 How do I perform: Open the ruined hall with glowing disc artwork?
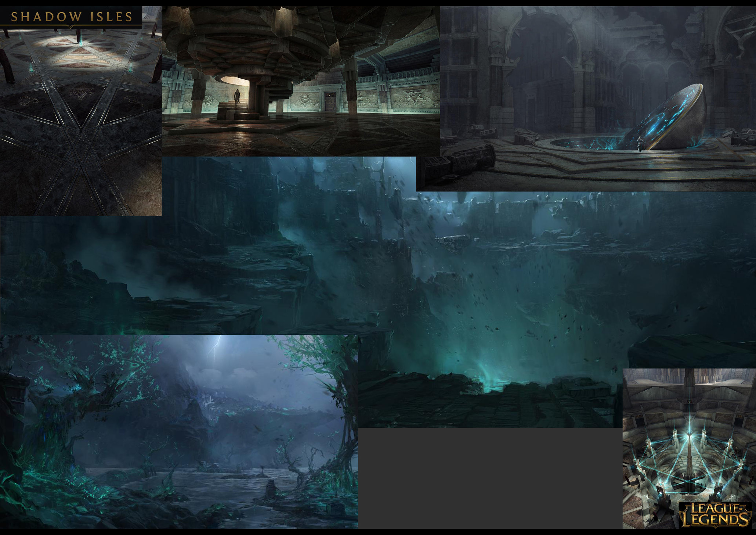[x=598, y=98]
